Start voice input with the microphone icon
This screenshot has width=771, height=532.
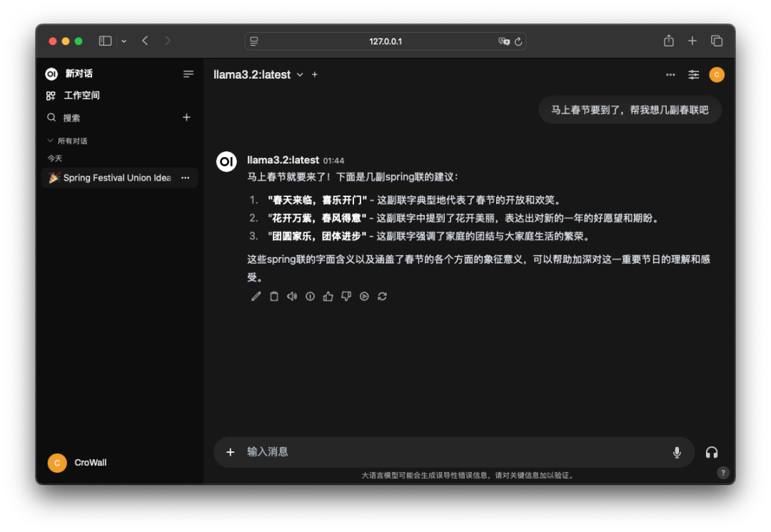(677, 452)
